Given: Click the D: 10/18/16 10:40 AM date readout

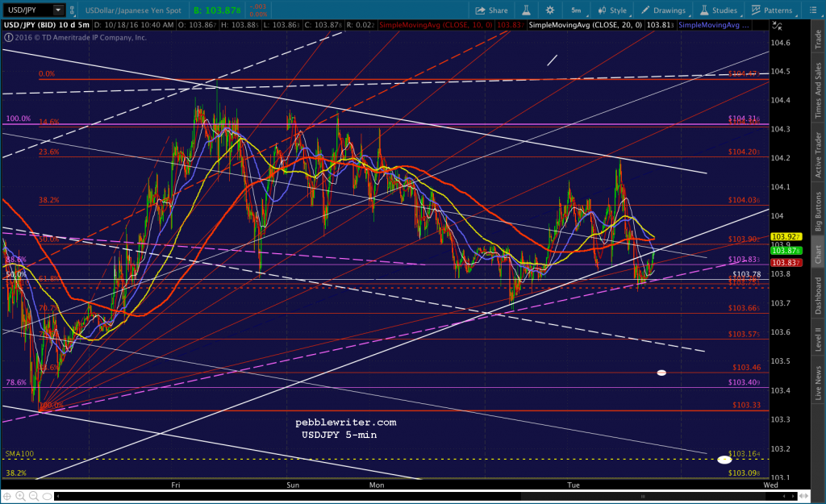Looking at the screenshot, I should pos(134,25).
